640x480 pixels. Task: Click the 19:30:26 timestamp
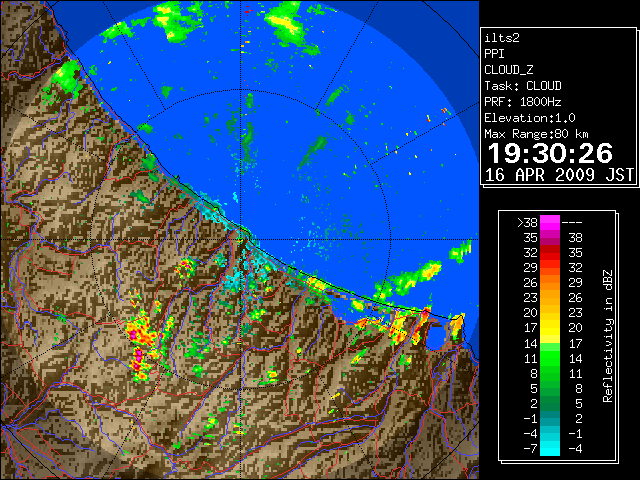[x=550, y=153]
